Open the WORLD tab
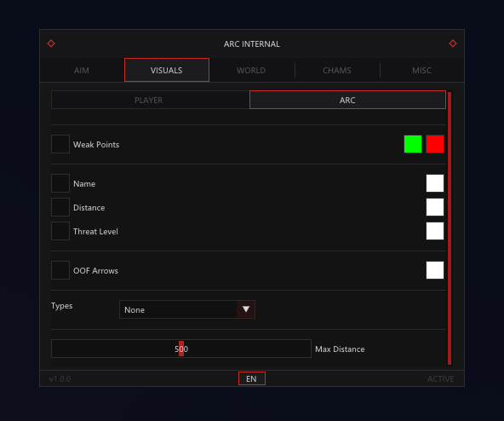The image size is (504, 421). tap(251, 70)
